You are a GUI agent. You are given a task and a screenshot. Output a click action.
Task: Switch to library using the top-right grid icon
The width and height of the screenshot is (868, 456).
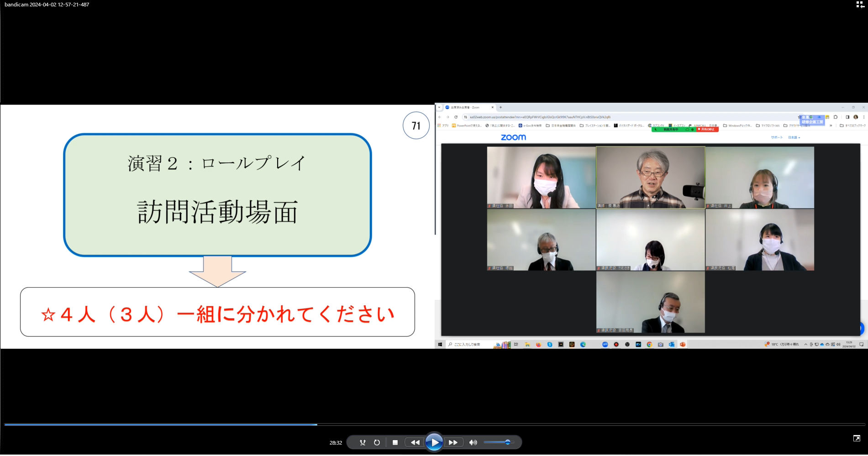[x=860, y=5]
